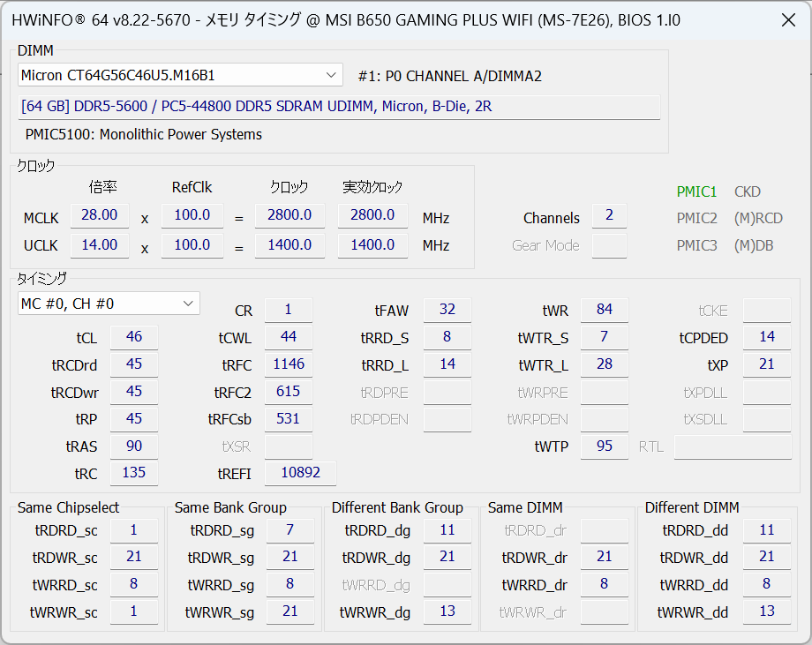This screenshot has width=812, height=645.
Task: Click the tWRWR_dd value field 13
Action: click(x=767, y=611)
